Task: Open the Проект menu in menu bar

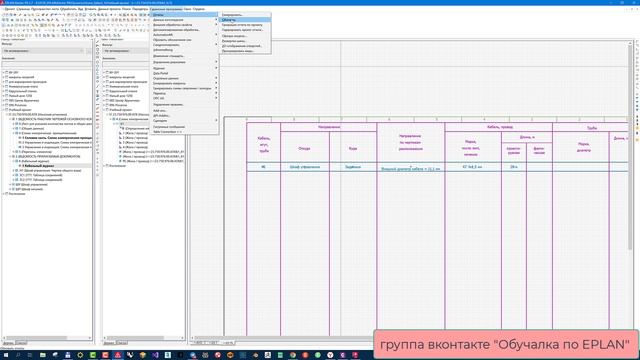Action: (x=9, y=9)
